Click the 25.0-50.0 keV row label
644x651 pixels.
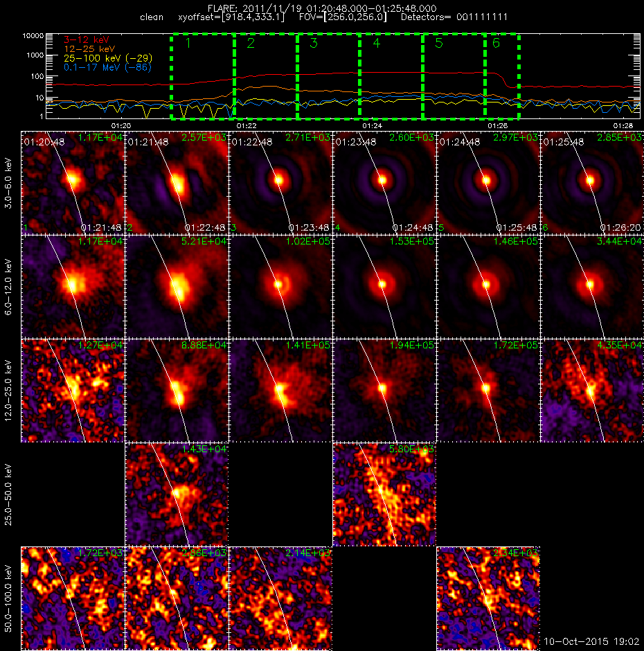tap(8, 494)
